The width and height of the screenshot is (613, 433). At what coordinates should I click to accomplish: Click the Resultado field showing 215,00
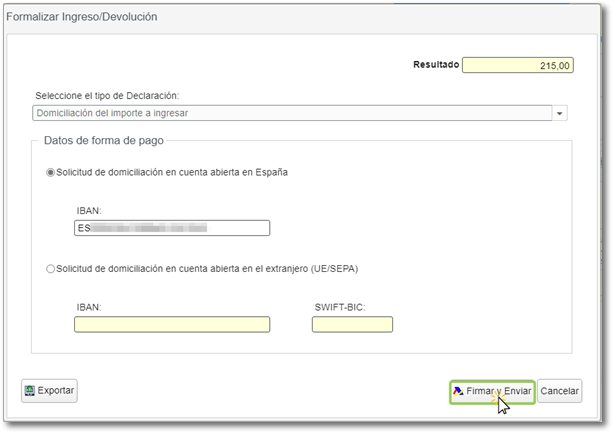tap(518, 65)
